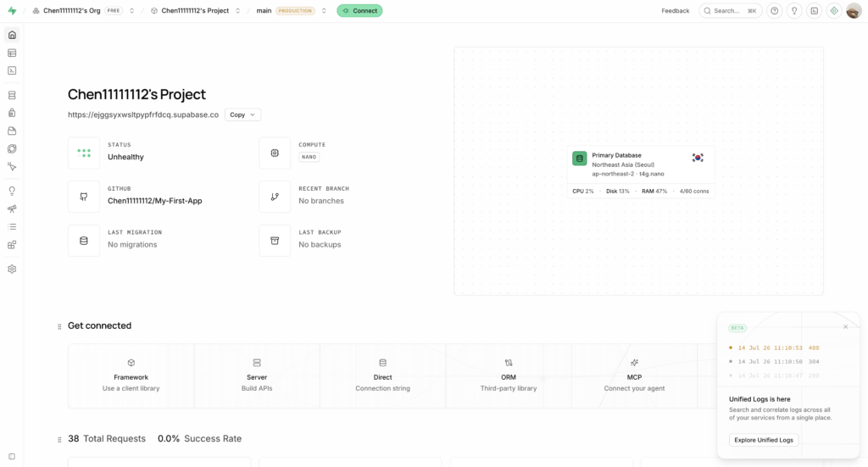Open the advisor lightbulb icon in top bar
The height and width of the screenshot is (467, 868).
[x=794, y=10]
